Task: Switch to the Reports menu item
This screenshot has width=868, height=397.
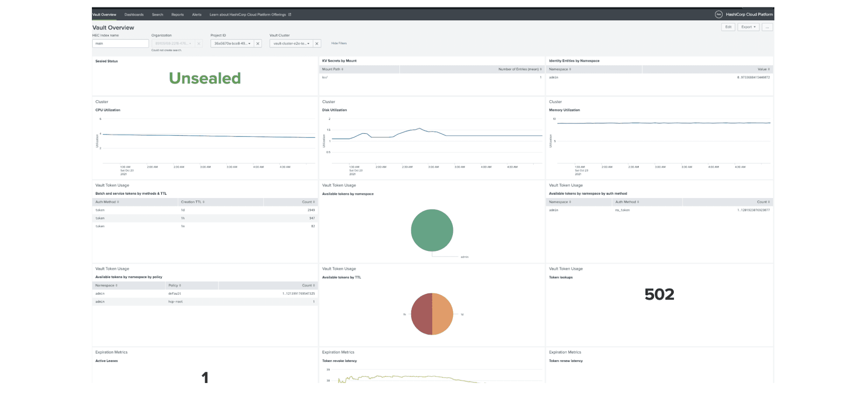Action: coord(178,14)
